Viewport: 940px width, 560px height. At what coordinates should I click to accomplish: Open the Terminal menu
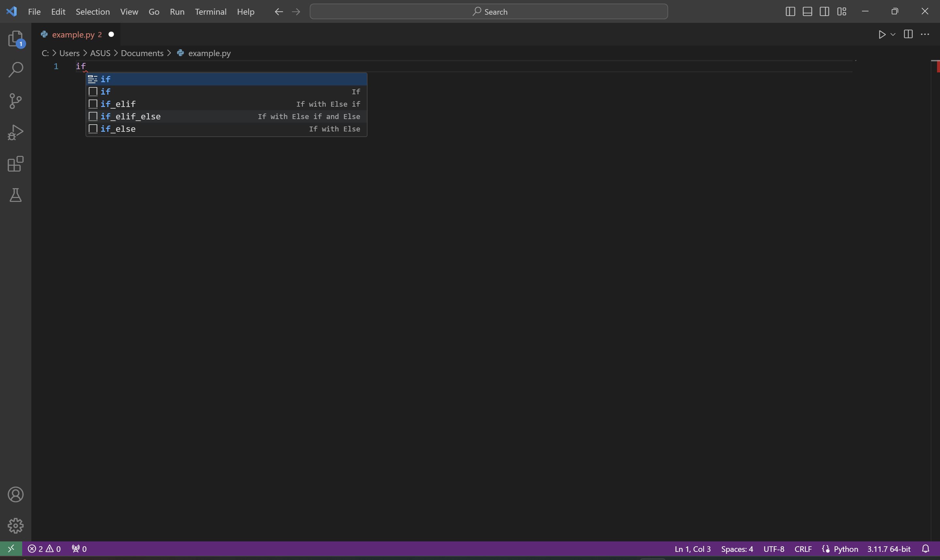point(210,12)
